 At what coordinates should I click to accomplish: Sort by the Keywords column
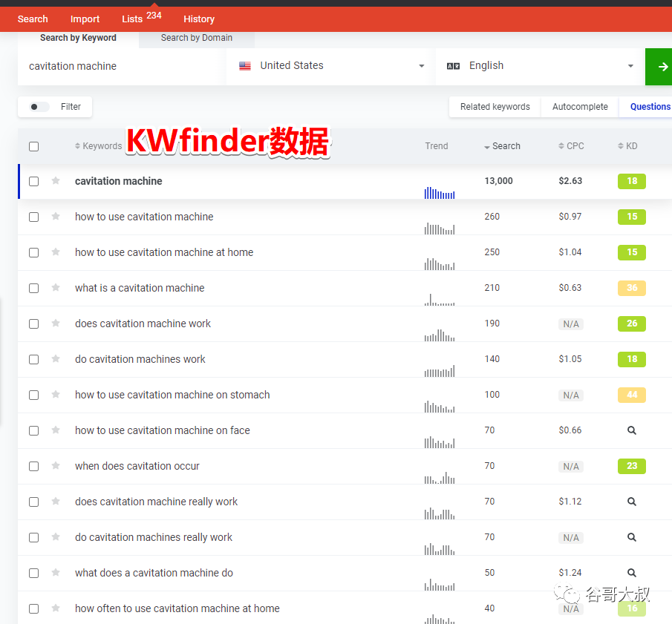[x=98, y=146]
